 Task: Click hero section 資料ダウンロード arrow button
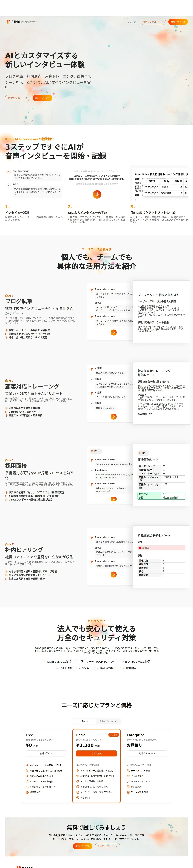click(18, 98)
